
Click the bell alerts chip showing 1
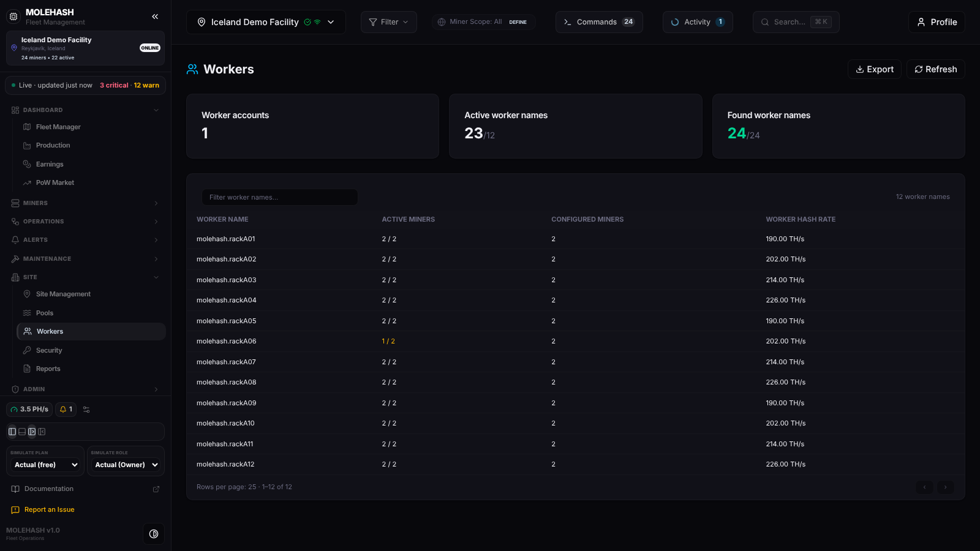click(66, 410)
